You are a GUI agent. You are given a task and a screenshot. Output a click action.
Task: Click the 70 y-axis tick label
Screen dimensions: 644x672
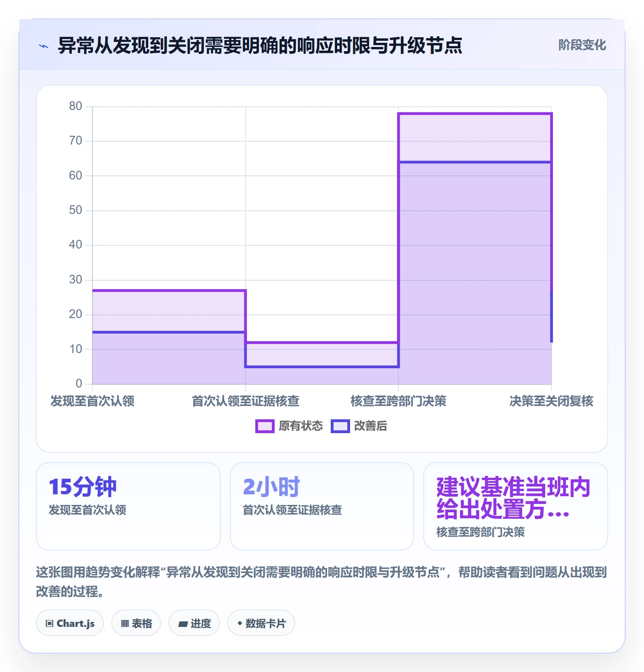coord(75,141)
